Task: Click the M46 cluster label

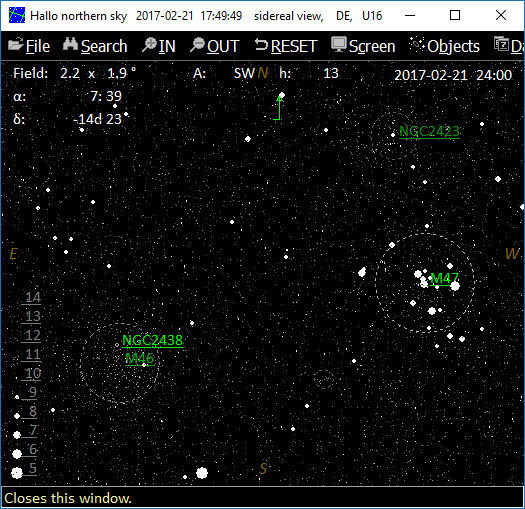Action: pos(140,359)
